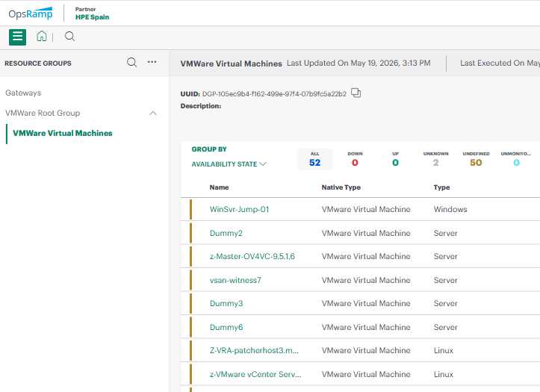
Task: Click the VMWare Virtual Machines page title
Action: pos(231,63)
